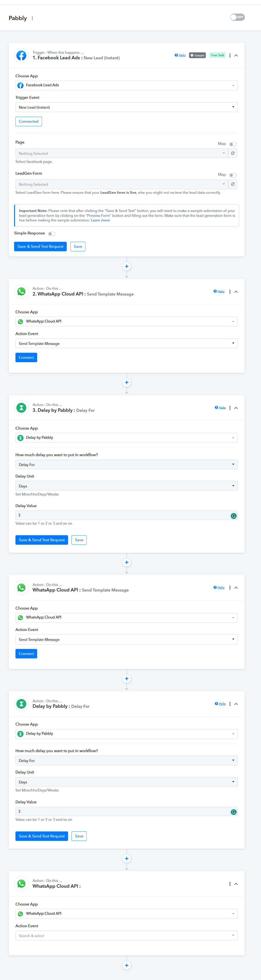Image resolution: width=261 pixels, height=980 pixels.
Task: Collapse the second WhatsApp Cloud API step
Action: [x=236, y=588]
